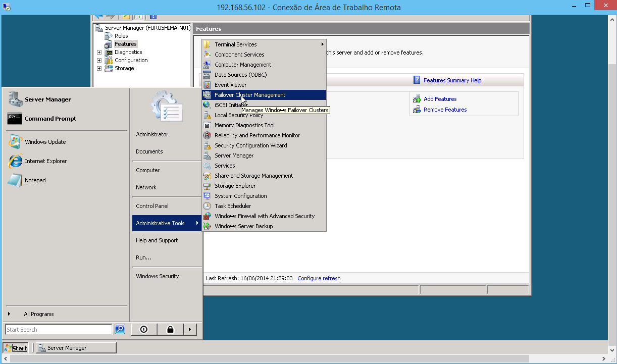Screen dimensions: 617x364
Task: Open Notepad from Start menu
Action: [67, 180]
